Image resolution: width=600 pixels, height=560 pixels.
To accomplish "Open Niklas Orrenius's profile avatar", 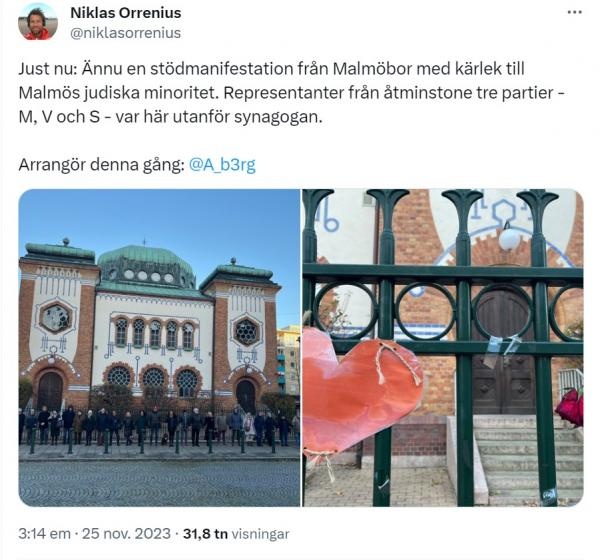I will coord(38,22).
